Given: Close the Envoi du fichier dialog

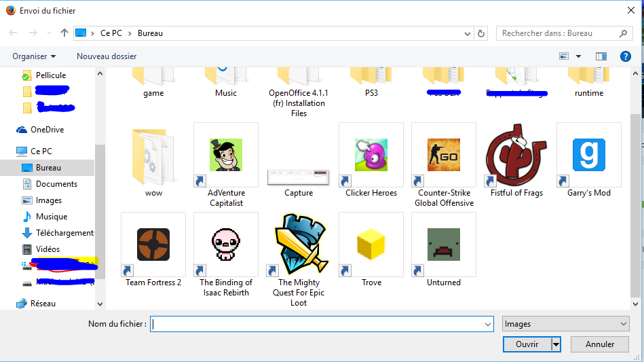Looking at the screenshot, I should pos(631,10).
